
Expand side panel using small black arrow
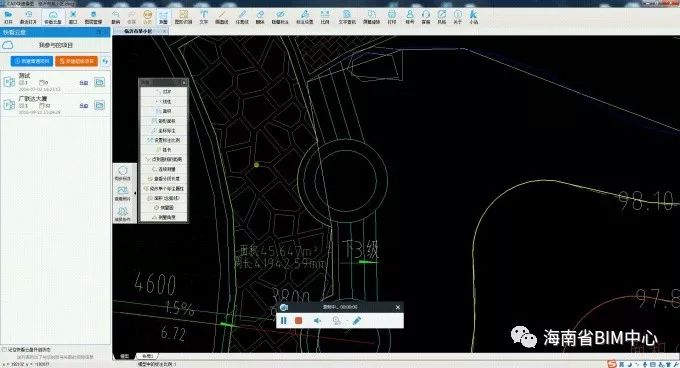(135, 193)
